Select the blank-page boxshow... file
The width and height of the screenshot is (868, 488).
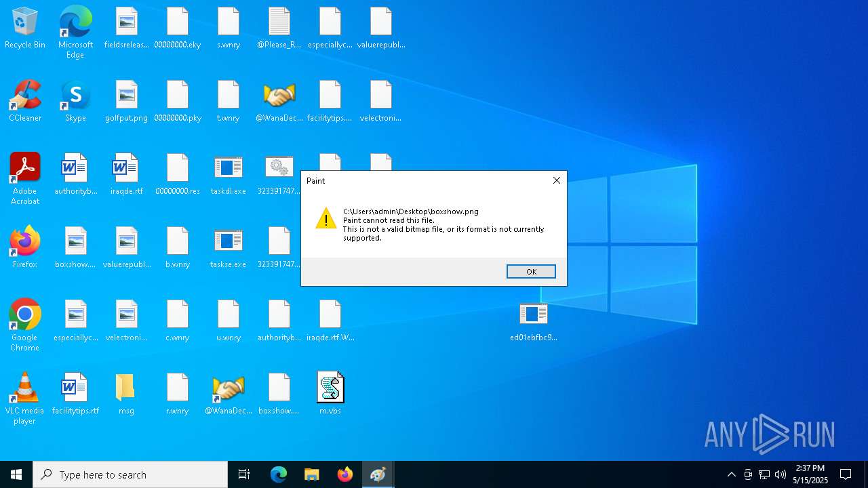[x=279, y=394]
